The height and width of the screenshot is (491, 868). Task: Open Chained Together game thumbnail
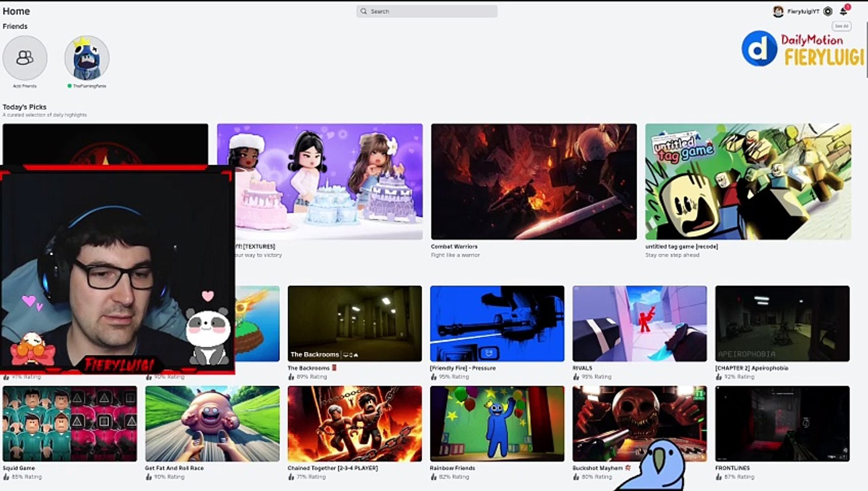coord(355,424)
